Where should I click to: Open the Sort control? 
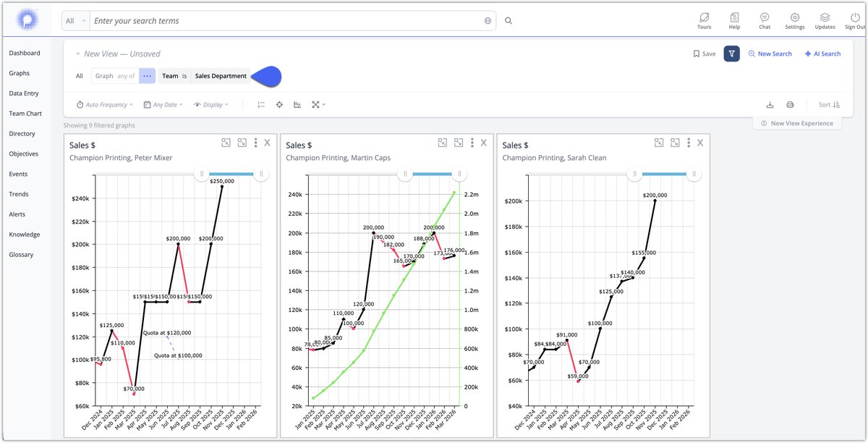pyautogui.click(x=830, y=105)
